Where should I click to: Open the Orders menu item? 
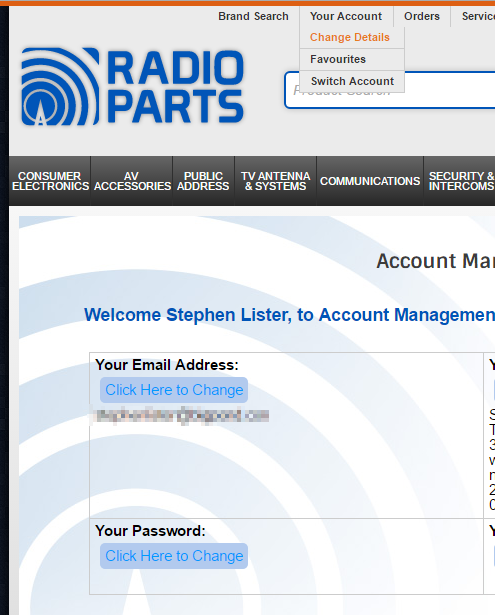[422, 16]
